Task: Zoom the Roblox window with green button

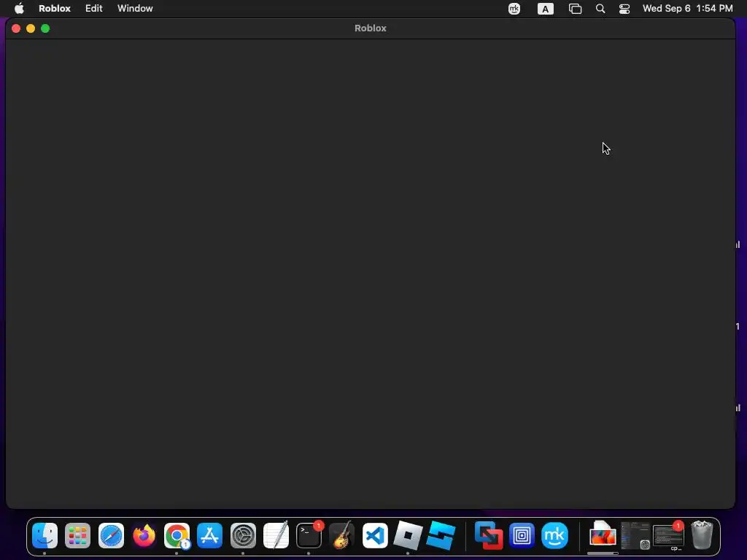Action: [x=45, y=28]
